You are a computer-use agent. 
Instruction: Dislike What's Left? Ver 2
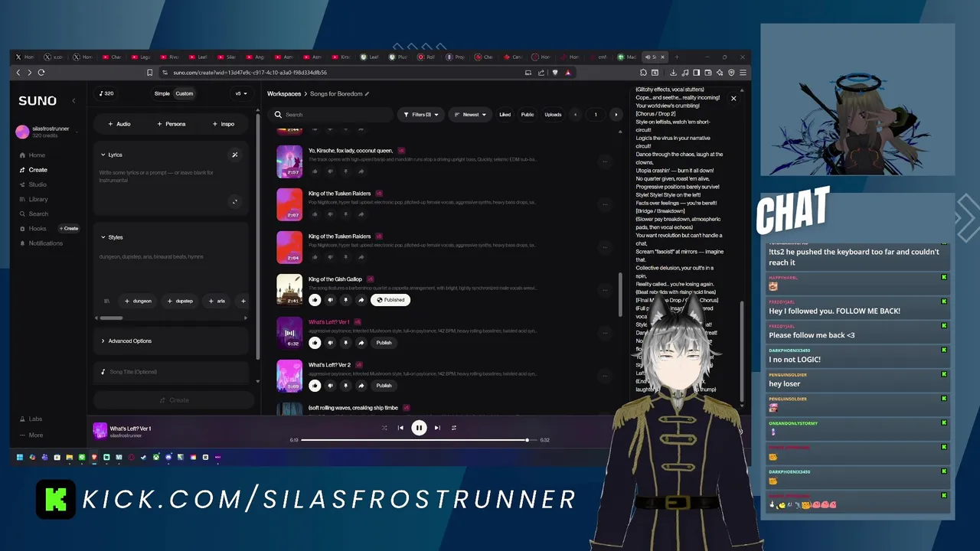(x=330, y=386)
